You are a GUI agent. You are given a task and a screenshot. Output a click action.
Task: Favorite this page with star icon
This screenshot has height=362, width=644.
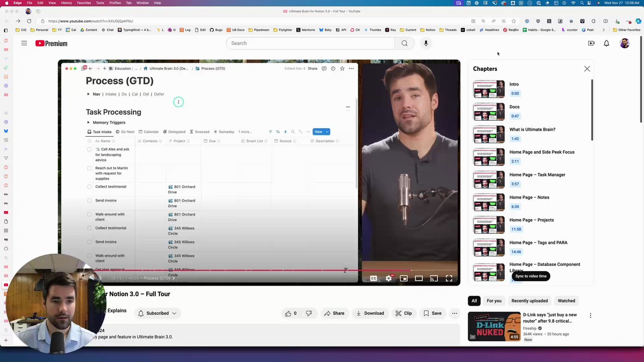513,21
